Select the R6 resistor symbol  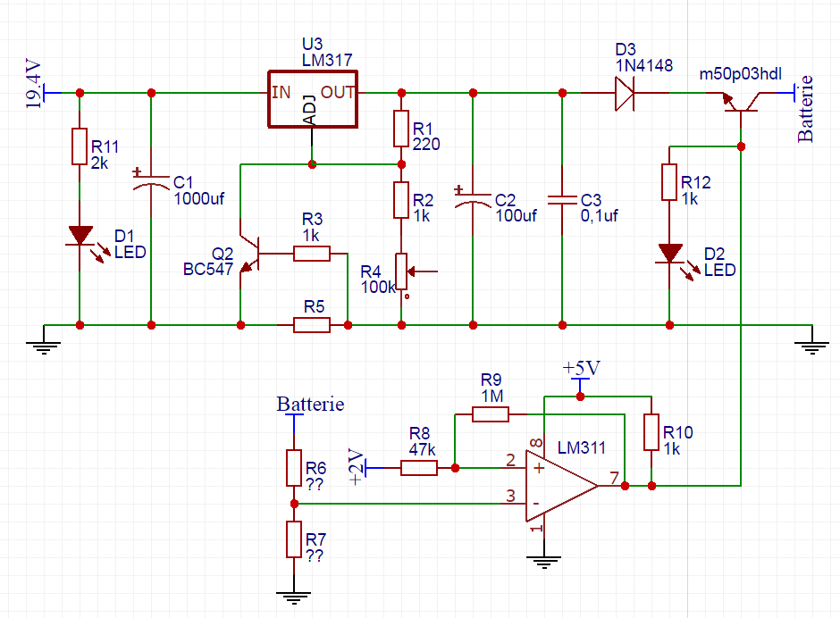(x=294, y=467)
